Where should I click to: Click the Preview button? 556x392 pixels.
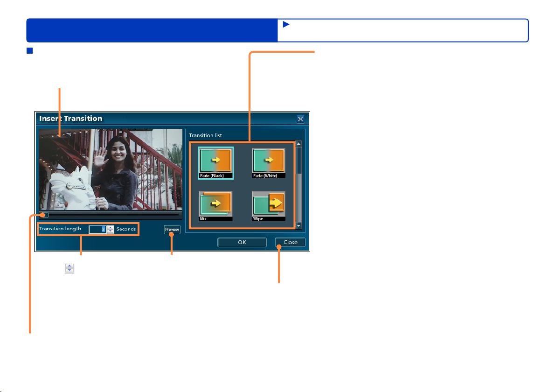point(172,230)
